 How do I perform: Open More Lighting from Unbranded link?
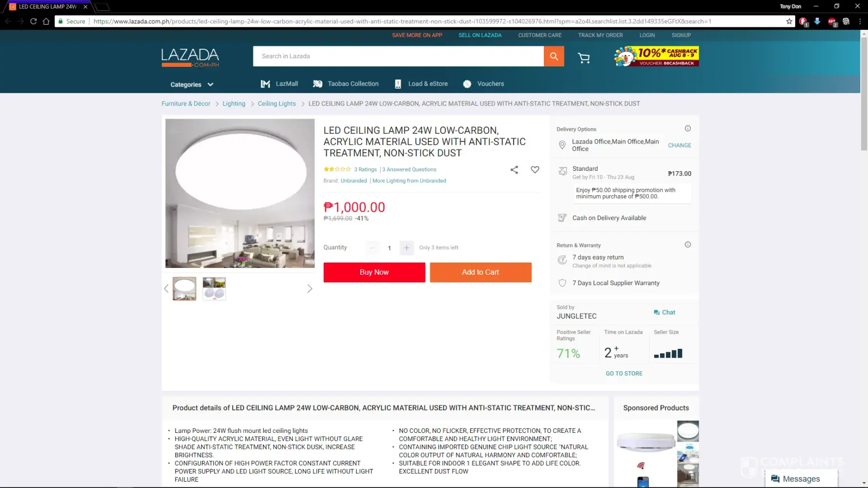pos(409,181)
